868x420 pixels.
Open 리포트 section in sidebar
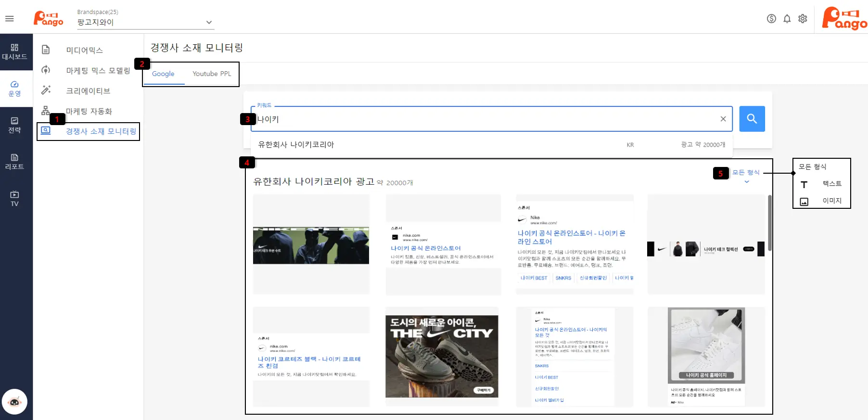(x=14, y=162)
